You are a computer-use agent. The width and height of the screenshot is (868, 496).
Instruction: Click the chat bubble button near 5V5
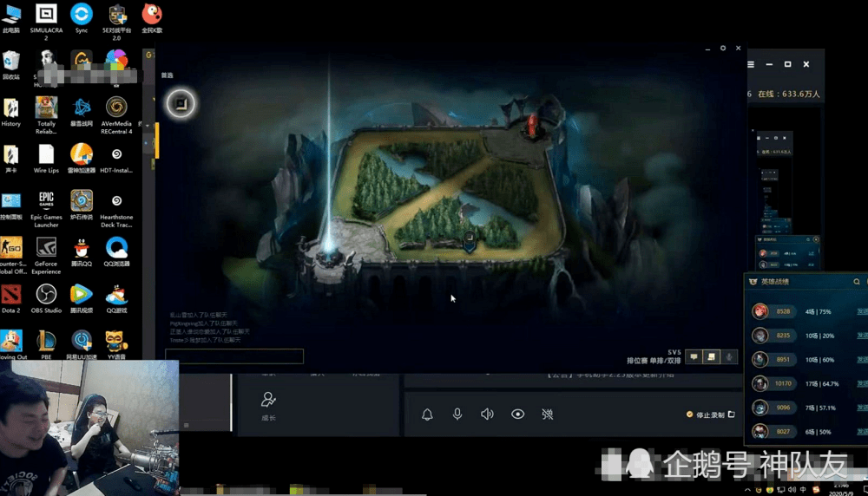694,357
